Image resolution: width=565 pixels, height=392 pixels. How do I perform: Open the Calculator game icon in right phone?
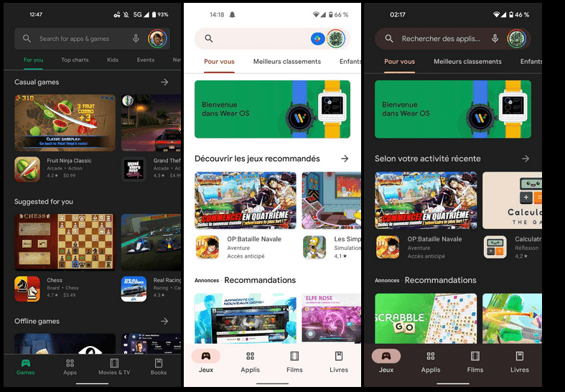[495, 248]
